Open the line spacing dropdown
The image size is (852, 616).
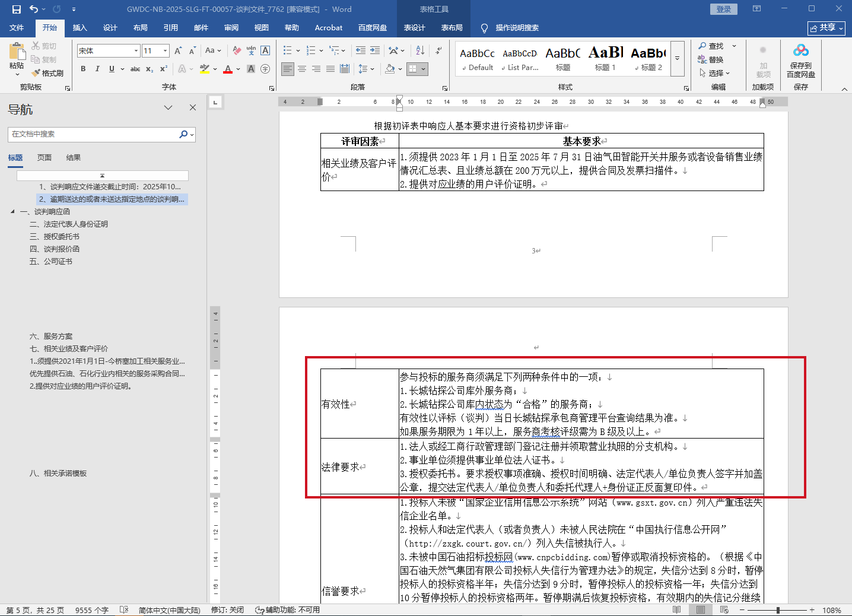(x=366, y=69)
